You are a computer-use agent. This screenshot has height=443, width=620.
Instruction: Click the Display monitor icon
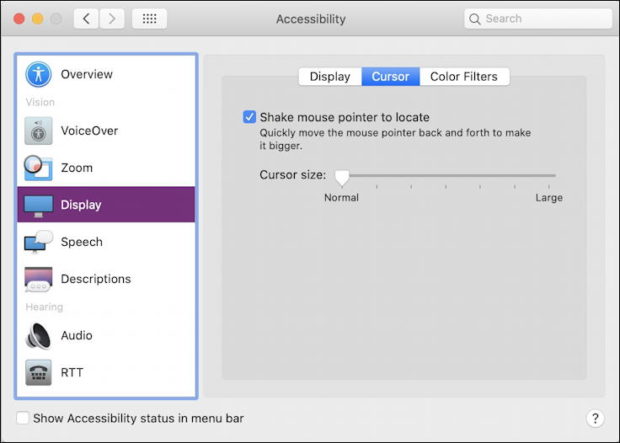(x=38, y=205)
